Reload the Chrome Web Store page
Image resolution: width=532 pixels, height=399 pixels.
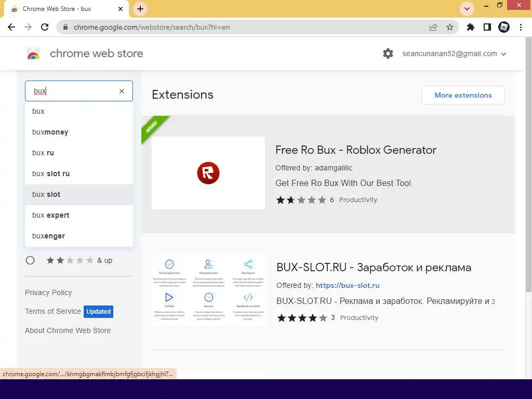[x=45, y=27]
